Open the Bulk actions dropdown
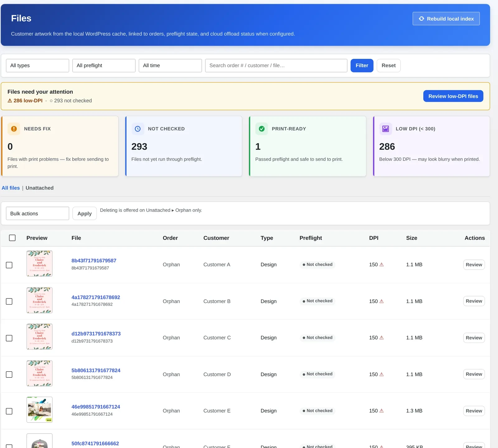The width and height of the screenshot is (498, 448). click(x=37, y=213)
